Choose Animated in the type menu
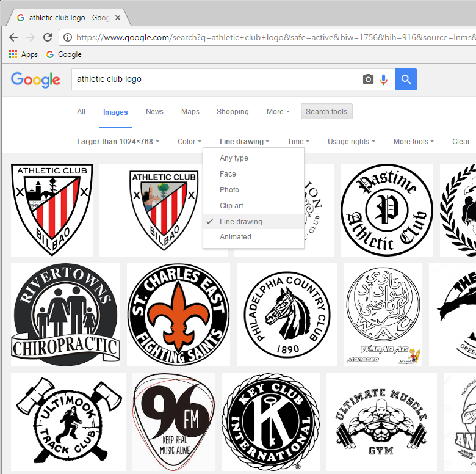476x474 pixels. point(253,237)
